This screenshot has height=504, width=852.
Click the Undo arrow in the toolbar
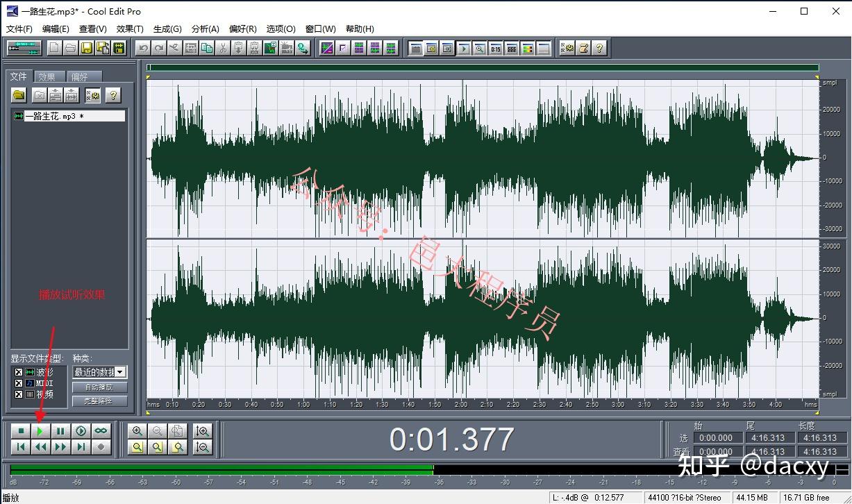(x=142, y=48)
